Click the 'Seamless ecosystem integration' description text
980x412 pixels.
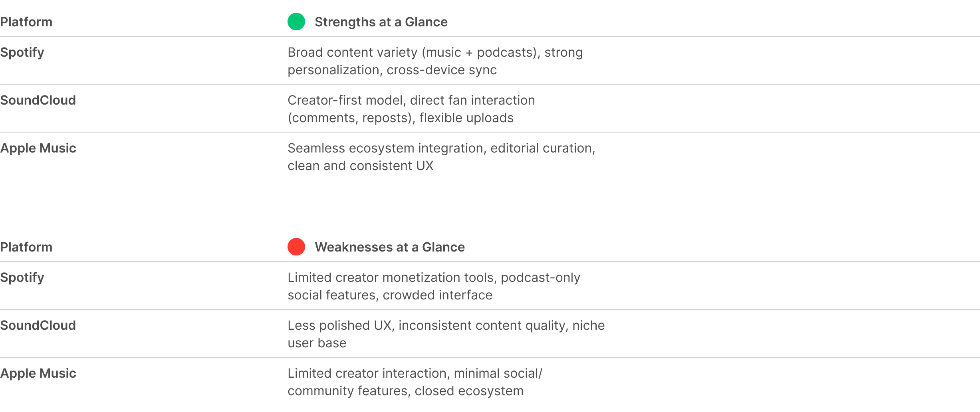point(441,148)
